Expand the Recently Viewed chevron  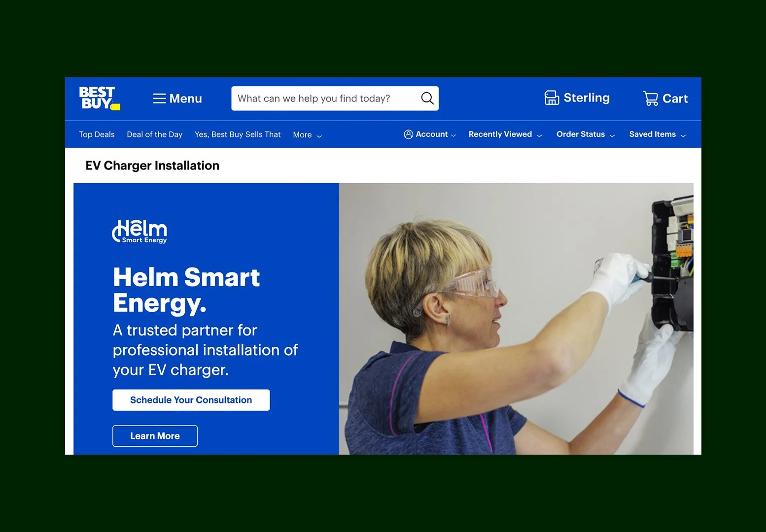coord(539,135)
